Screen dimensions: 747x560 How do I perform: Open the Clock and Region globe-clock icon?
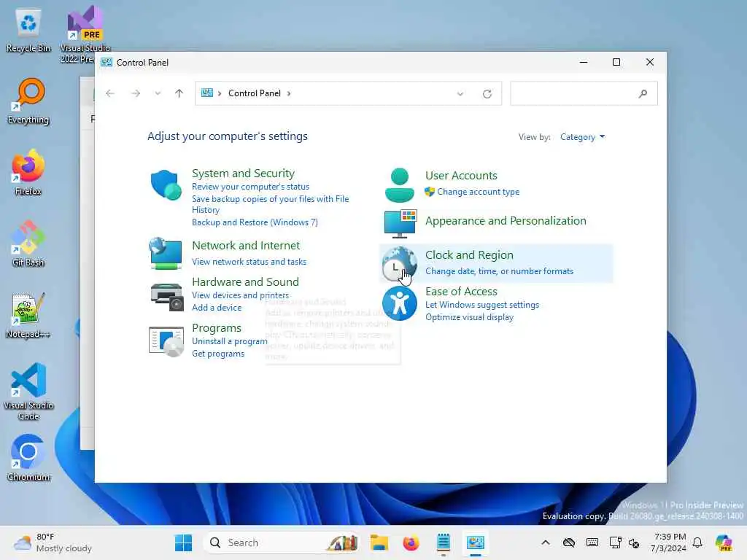click(x=399, y=263)
